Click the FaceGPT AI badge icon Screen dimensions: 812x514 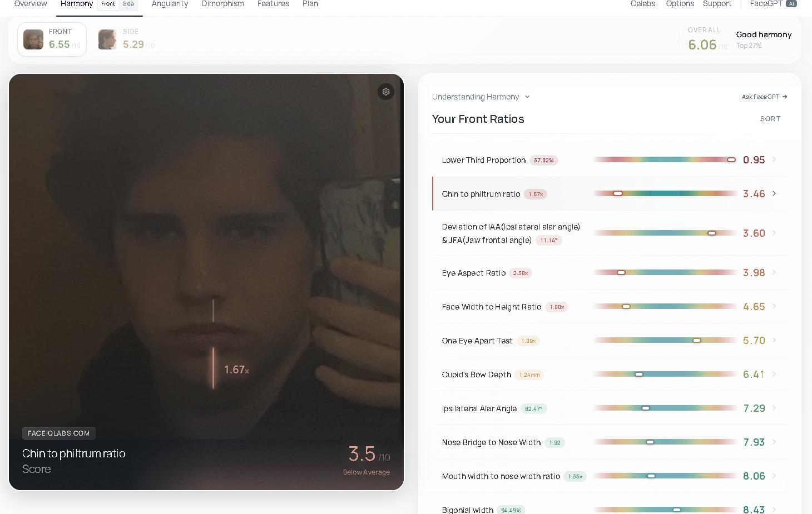click(x=791, y=4)
